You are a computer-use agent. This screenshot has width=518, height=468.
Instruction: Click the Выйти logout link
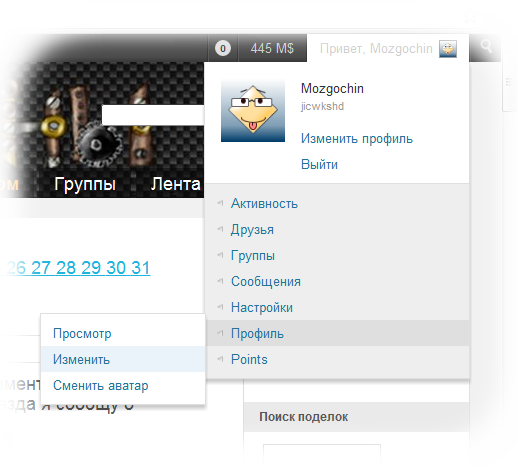(x=319, y=164)
